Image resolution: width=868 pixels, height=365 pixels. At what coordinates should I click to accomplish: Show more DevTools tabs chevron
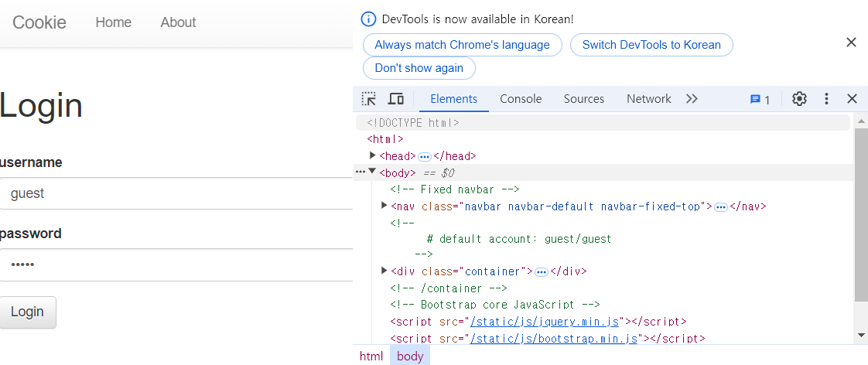[692, 99]
